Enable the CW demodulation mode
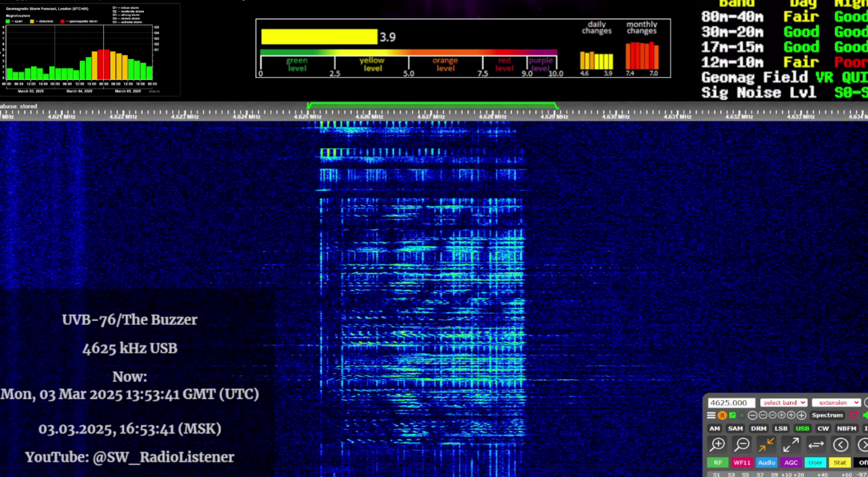This screenshot has width=868, height=477. pyautogui.click(x=823, y=429)
